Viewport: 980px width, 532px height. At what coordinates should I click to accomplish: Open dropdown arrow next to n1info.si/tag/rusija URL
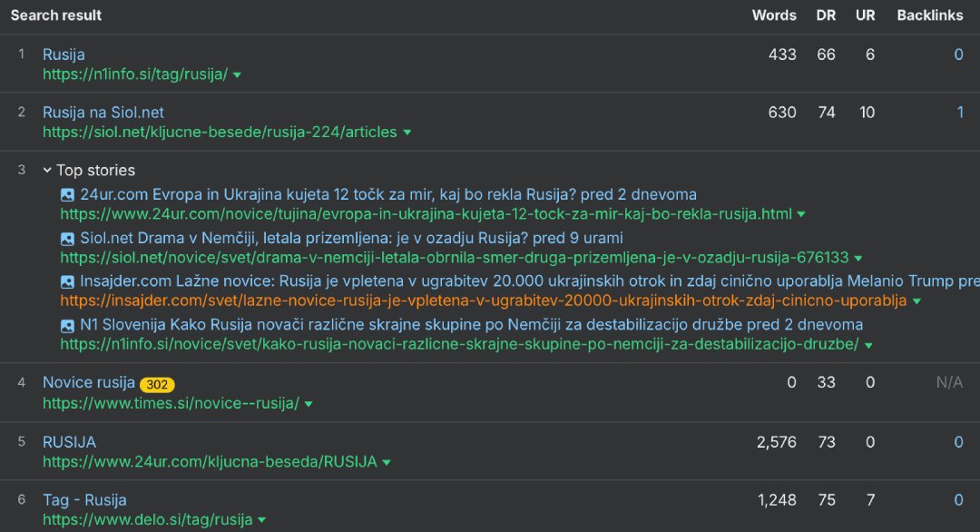click(x=237, y=75)
